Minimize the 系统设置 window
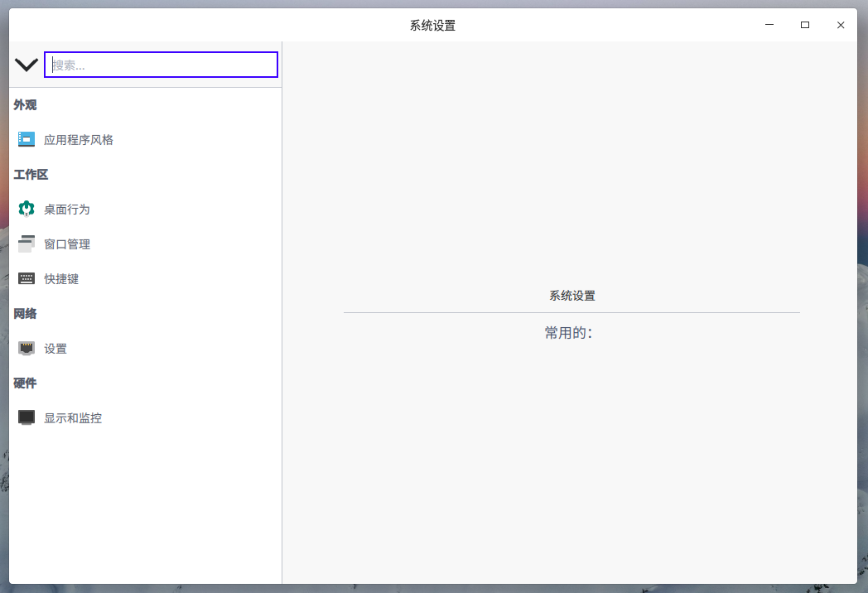 point(769,25)
